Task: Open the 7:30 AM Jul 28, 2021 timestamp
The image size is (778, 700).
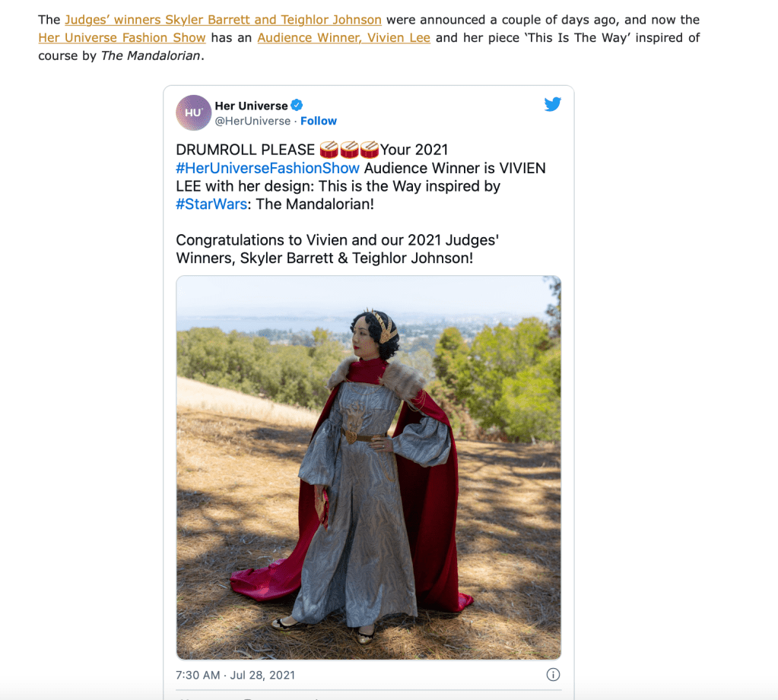Action: tap(235, 675)
